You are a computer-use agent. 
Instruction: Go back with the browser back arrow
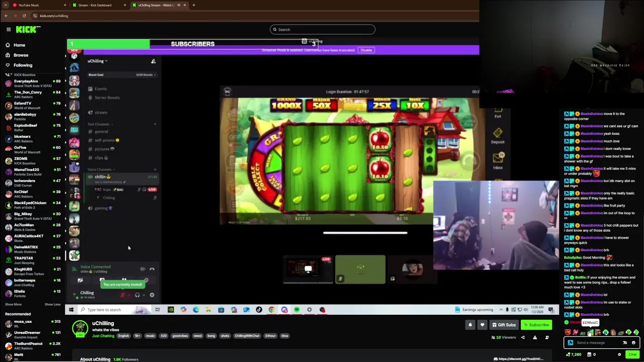click(x=6, y=16)
